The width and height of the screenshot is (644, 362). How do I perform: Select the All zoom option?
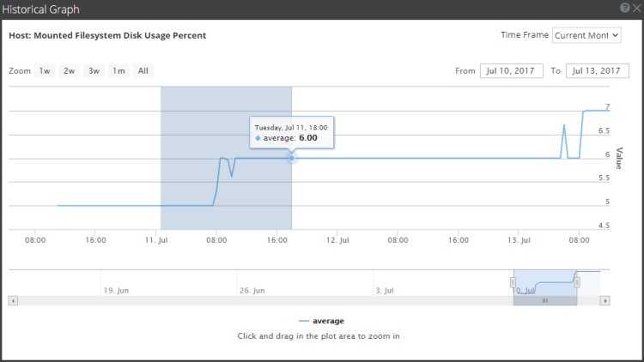point(143,71)
